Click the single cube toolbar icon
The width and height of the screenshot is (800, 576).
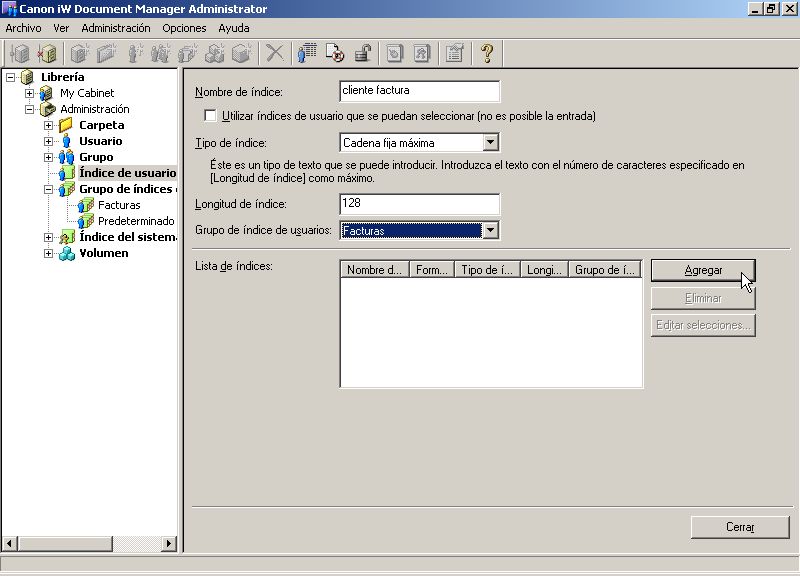[241, 53]
